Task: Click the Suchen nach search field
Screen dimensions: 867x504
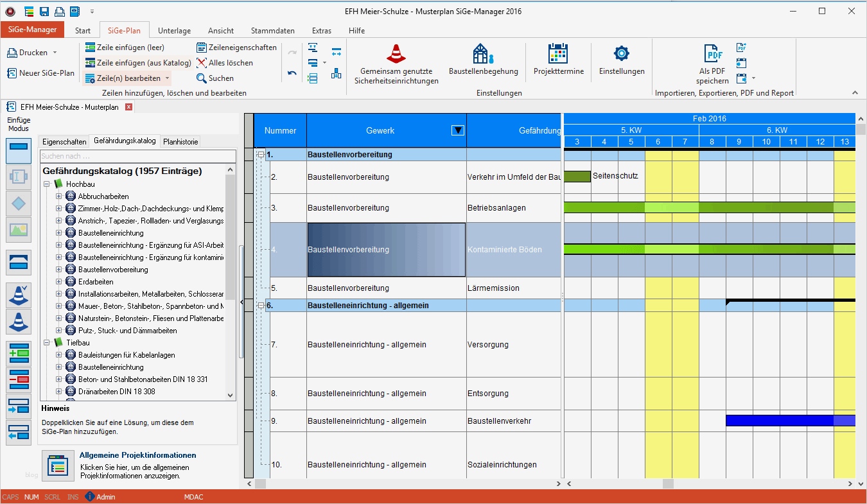Action: pos(137,156)
